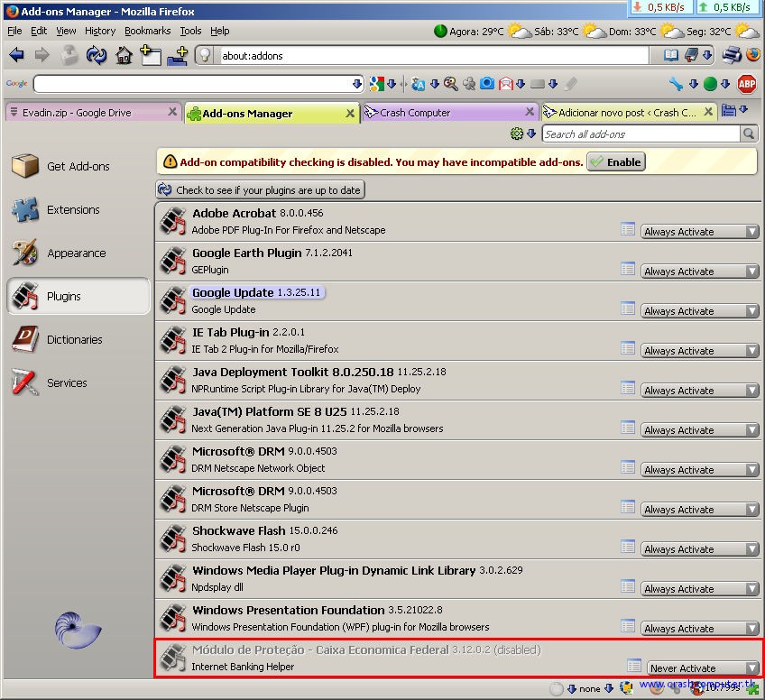Open activation dropdown for Windows Presentation Foundation
This screenshot has height=700, width=765.
pos(700,629)
